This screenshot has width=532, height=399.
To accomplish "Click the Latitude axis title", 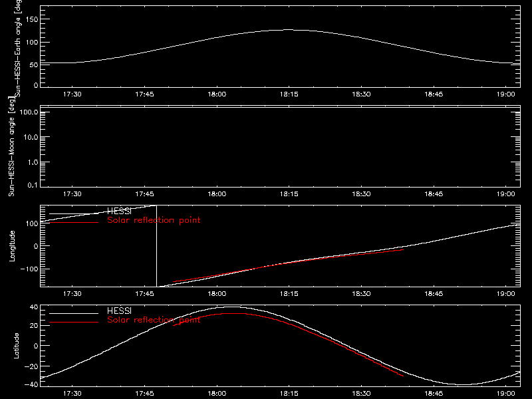I will tap(16, 346).
